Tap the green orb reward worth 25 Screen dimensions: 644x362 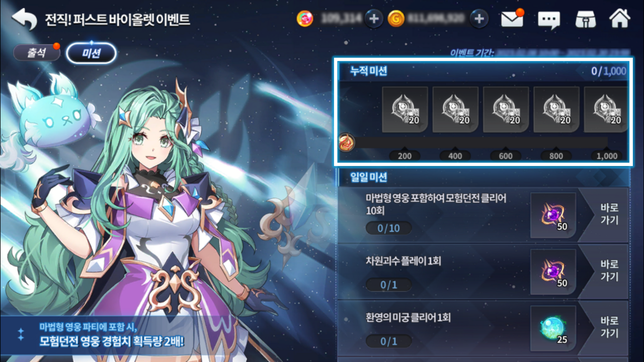pos(553,328)
